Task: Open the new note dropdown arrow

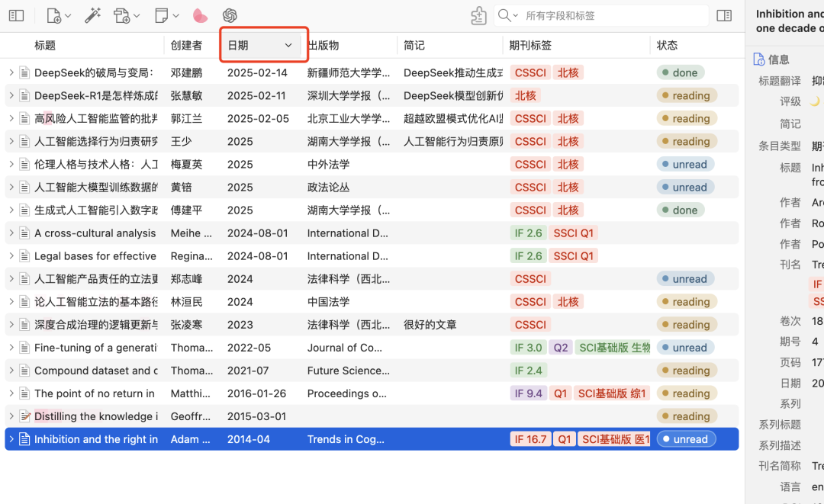Action: (x=175, y=16)
